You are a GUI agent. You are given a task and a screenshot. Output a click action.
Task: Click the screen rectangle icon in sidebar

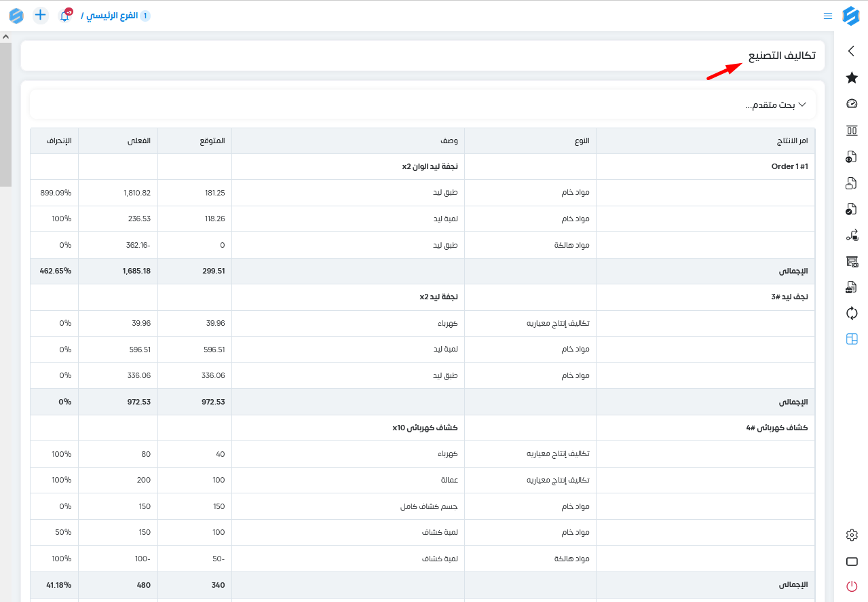point(852,561)
